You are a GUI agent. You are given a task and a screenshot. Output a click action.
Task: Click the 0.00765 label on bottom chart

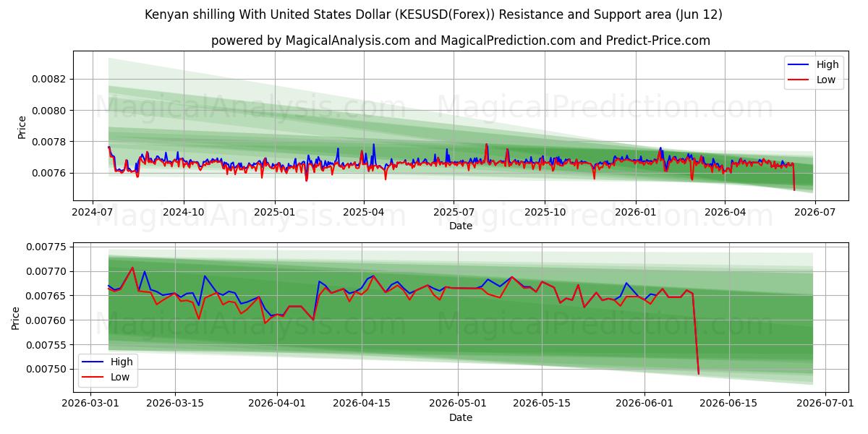(46, 296)
